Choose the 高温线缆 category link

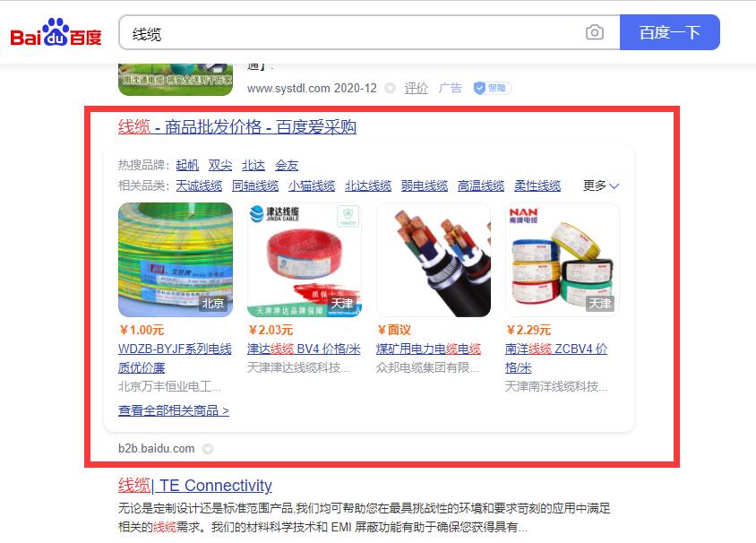pos(481,185)
